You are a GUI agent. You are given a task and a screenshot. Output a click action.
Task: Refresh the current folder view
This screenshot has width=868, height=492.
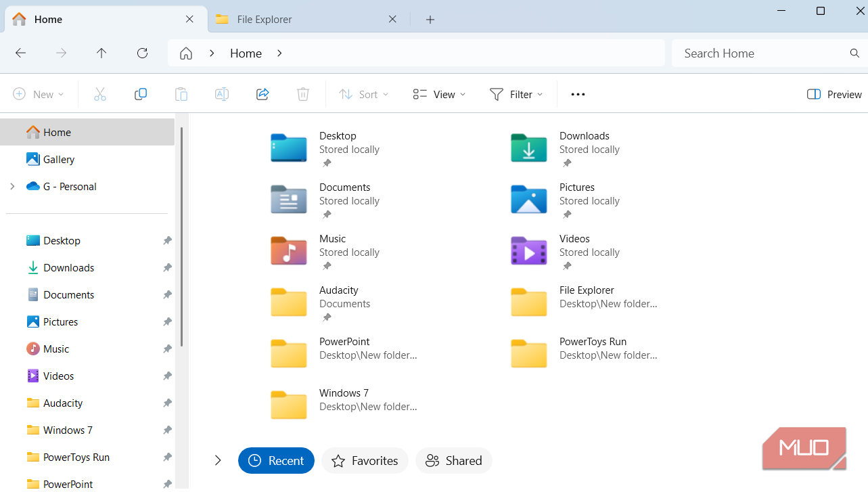pyautogui.click(x=142, y=53)
